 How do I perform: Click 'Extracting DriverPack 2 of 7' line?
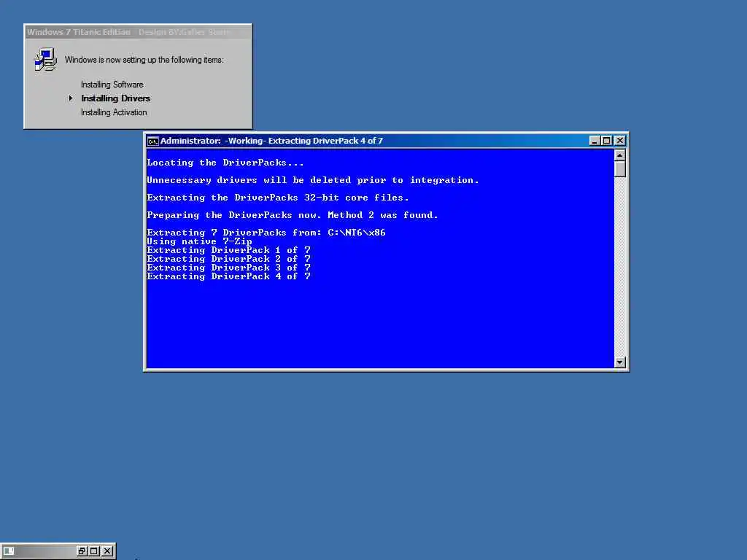coord(228,259)
